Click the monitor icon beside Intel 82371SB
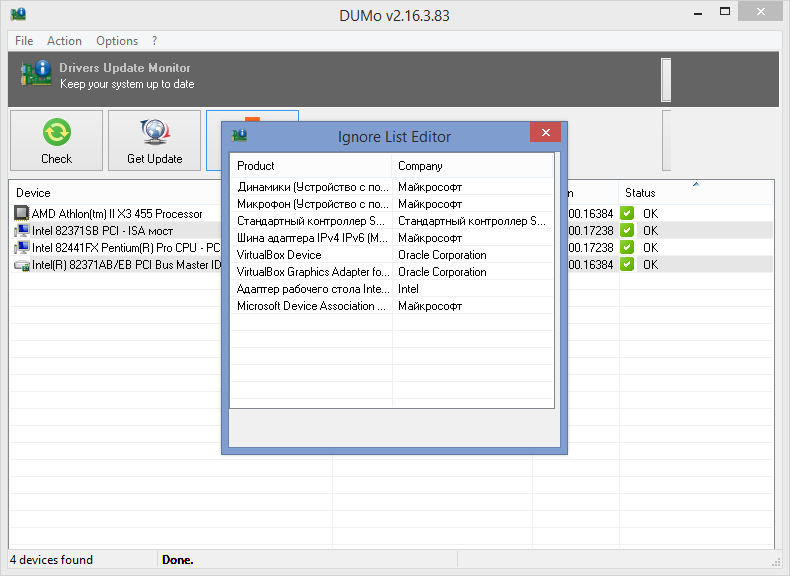This screenshot has width=790, height=576. pos(22,231)
